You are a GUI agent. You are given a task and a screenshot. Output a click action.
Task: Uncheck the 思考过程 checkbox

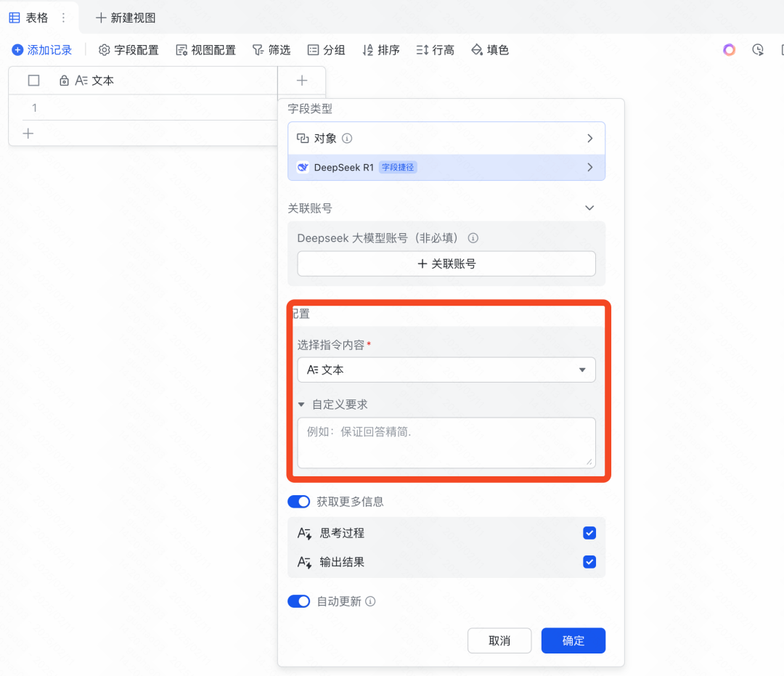(x=589, y=533)
